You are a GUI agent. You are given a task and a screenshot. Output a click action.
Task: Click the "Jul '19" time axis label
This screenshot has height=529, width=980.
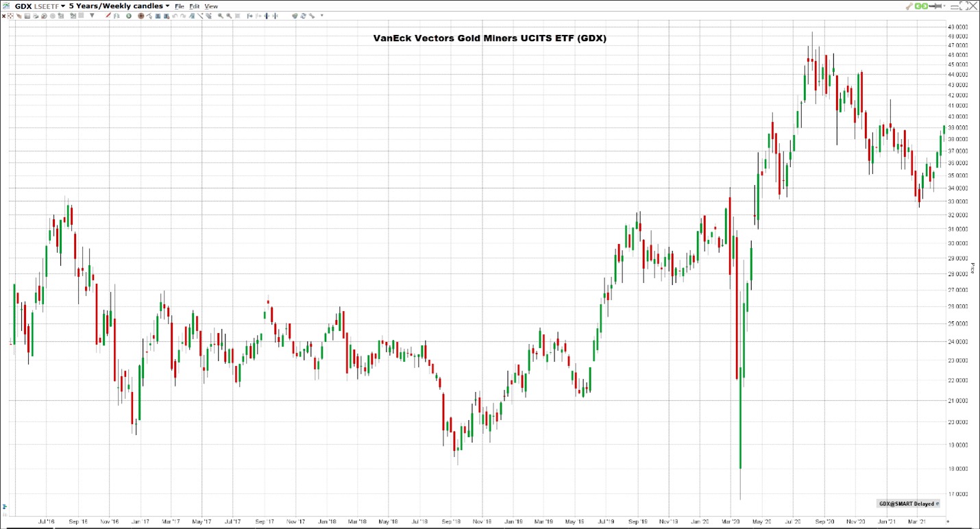tap(605, 522)
